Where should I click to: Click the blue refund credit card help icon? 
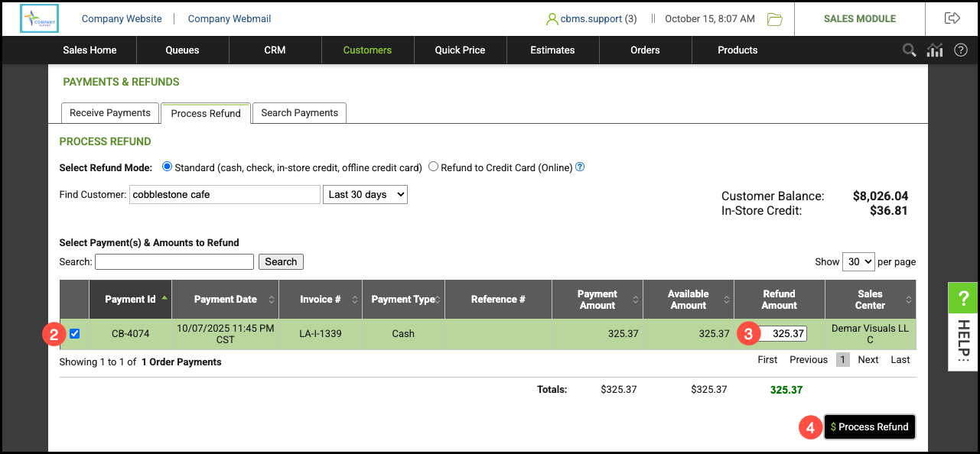tap(580, 167)
